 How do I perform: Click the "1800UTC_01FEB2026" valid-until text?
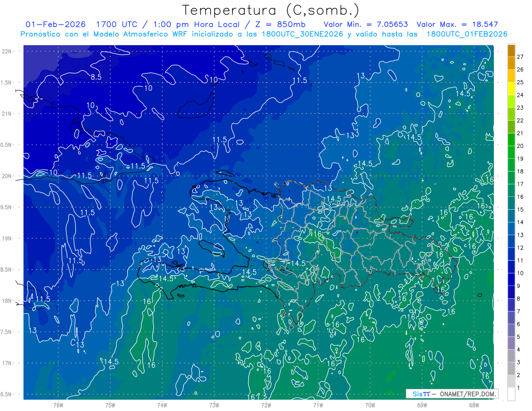466,34
